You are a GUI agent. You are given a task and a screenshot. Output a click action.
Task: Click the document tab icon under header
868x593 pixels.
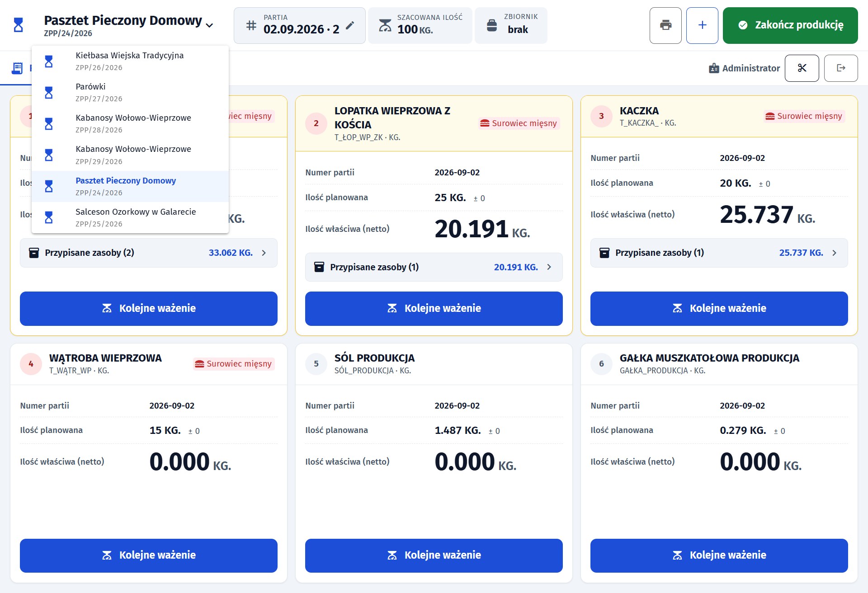point(17,68)
